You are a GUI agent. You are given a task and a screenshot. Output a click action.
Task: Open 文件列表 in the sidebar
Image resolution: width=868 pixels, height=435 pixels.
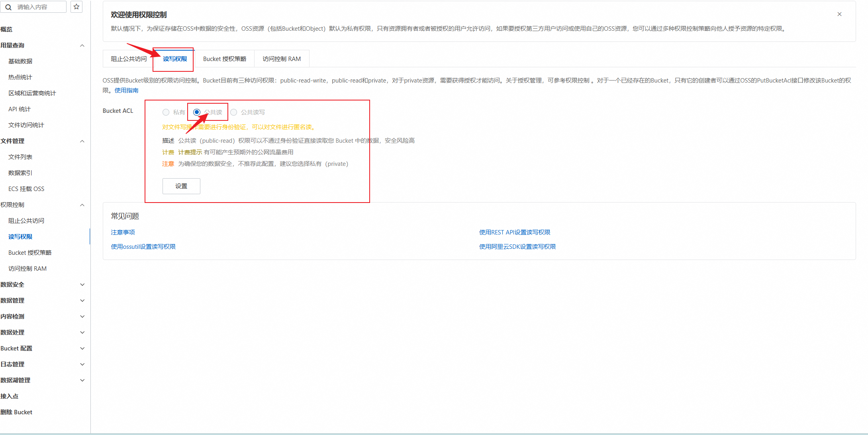(20, 157)
